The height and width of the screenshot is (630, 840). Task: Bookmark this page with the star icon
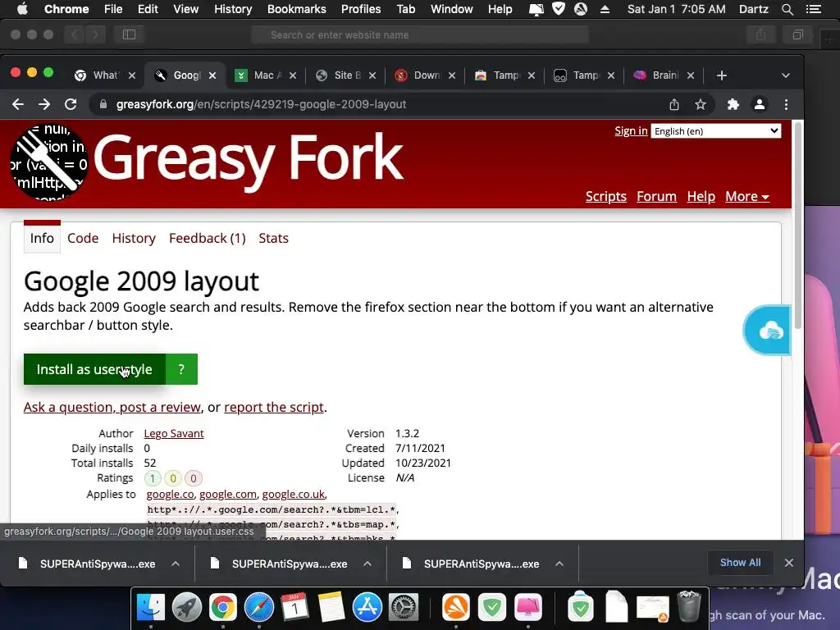pyautogui.click(x=701, y=104)
